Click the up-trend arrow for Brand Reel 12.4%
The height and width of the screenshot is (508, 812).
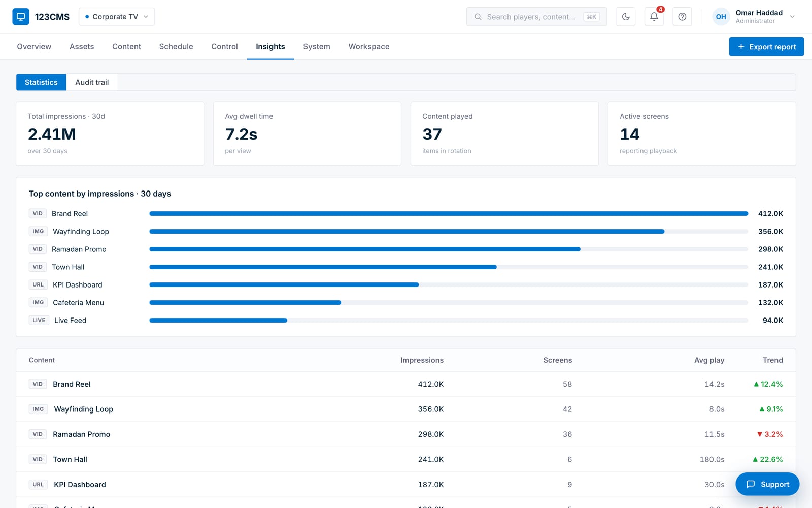[756, 384]
